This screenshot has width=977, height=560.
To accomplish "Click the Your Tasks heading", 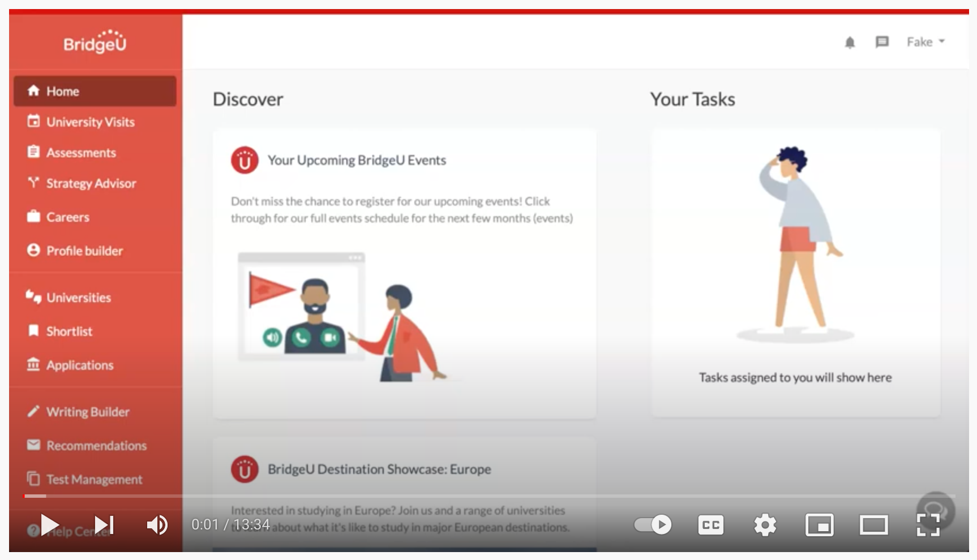I will coord(692,100).
